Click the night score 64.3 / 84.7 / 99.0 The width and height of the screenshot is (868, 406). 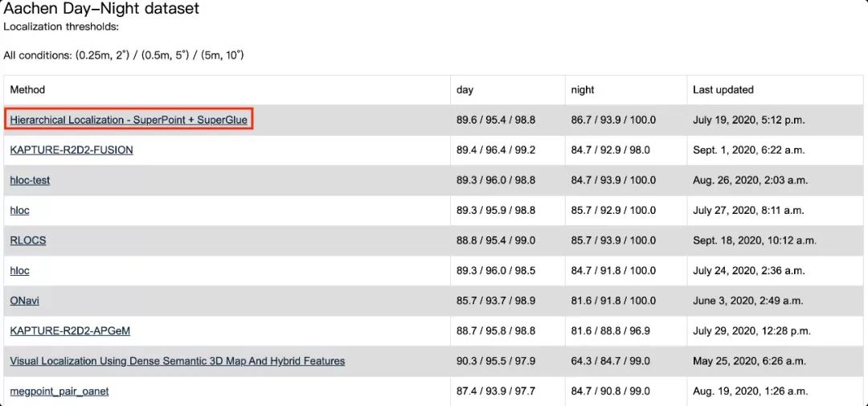tap(610, 361)
